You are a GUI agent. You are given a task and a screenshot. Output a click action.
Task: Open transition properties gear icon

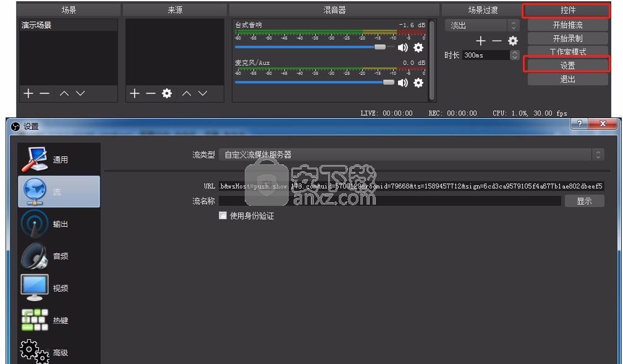[x=512, y=41]
